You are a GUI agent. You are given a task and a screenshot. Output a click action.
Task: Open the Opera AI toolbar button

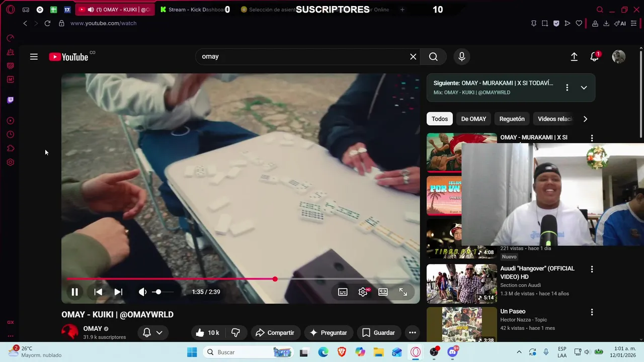(620, 23)
